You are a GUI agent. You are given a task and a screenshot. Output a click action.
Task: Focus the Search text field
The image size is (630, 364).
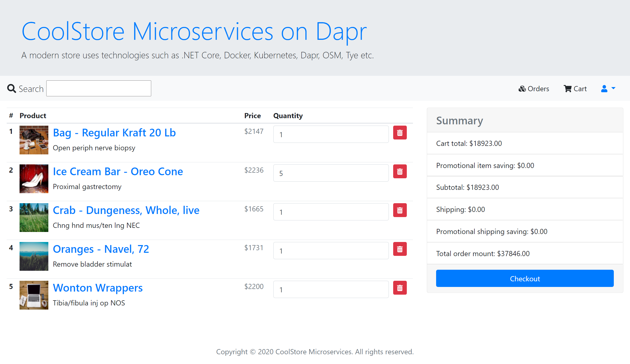[99, 89]
